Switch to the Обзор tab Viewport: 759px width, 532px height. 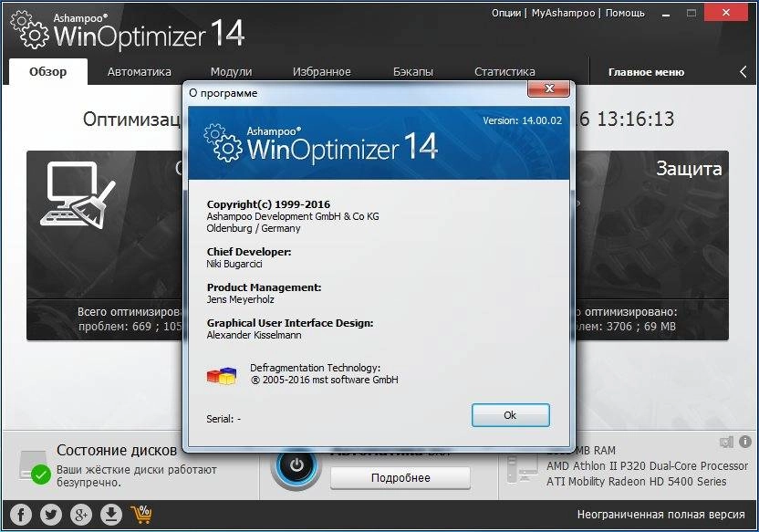tap(48, 72)
